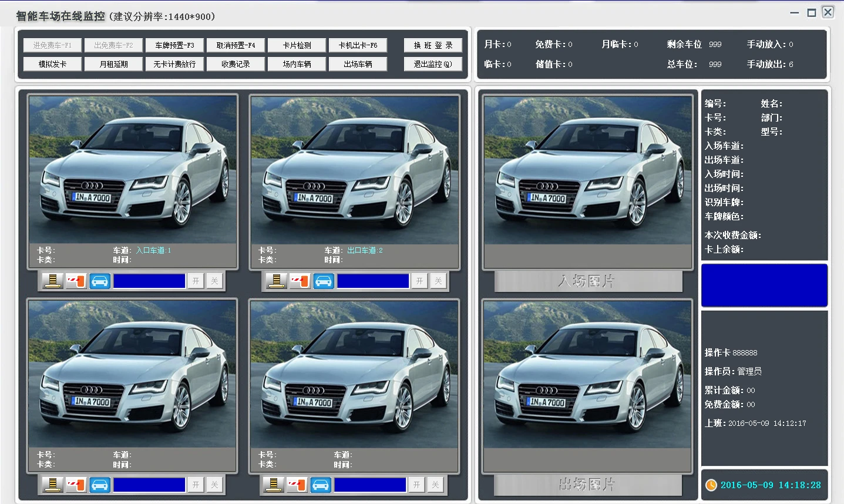Click the 进免费车-F1 button
Image resolution: width=844 pixels, height=504 pixels.
pos(52,45)
